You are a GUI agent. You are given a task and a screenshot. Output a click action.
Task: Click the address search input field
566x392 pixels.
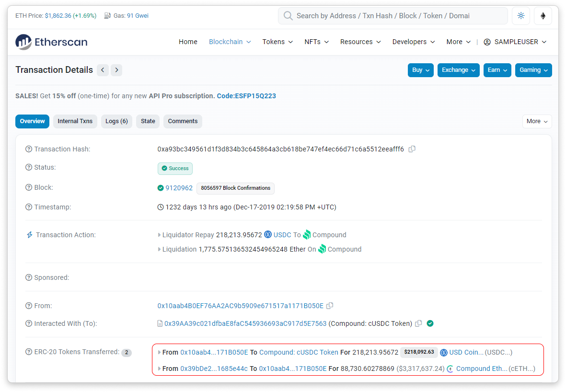click(393, 16)
